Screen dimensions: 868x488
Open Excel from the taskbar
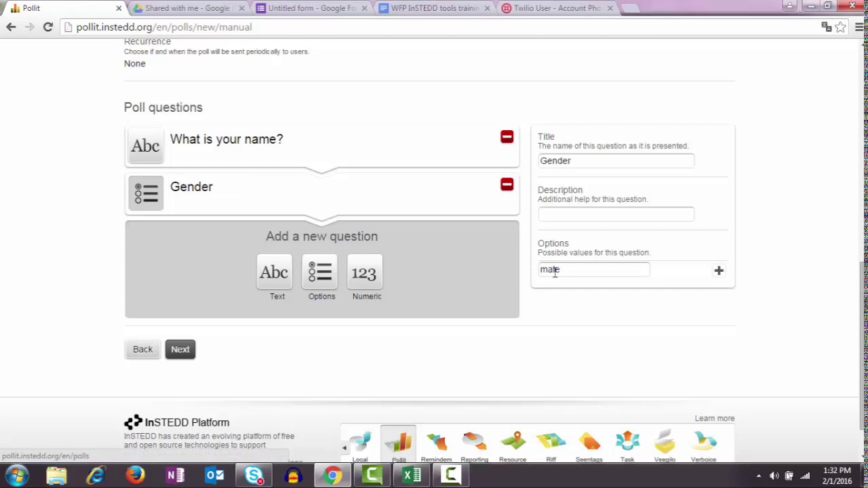point(412,475)
